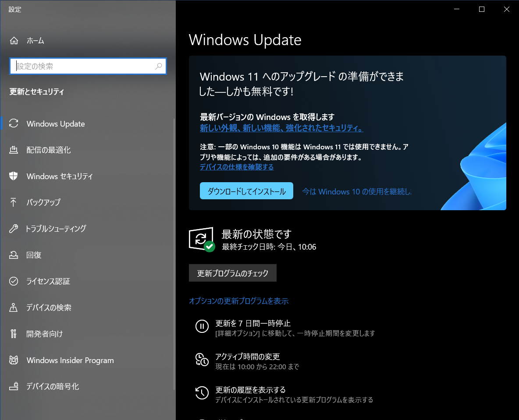Click the Windows Update page heading

245,40
